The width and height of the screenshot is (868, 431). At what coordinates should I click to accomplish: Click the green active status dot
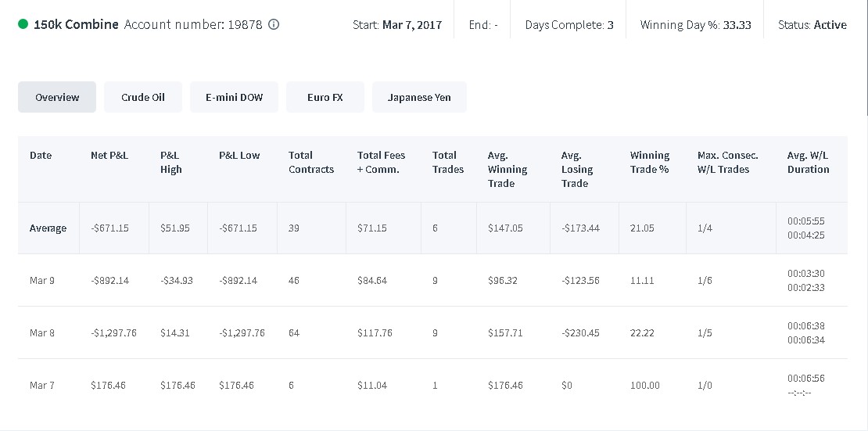coord(23,23)
